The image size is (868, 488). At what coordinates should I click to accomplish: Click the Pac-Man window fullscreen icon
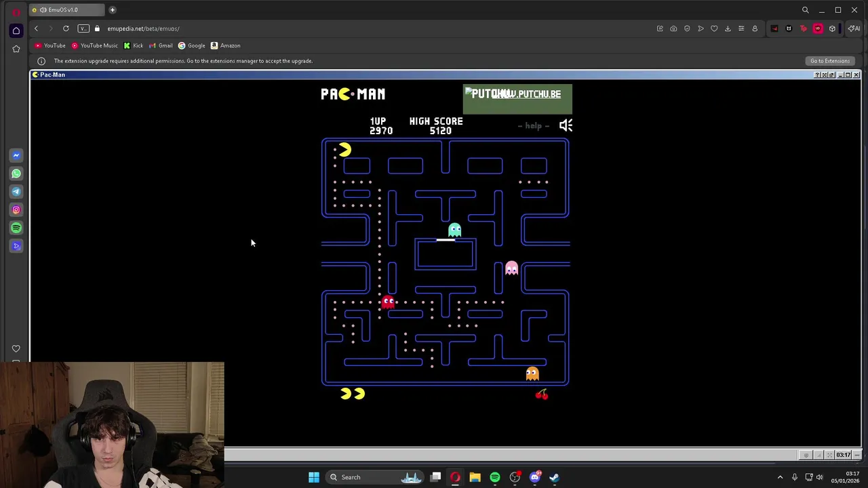(x=825, y=75)
